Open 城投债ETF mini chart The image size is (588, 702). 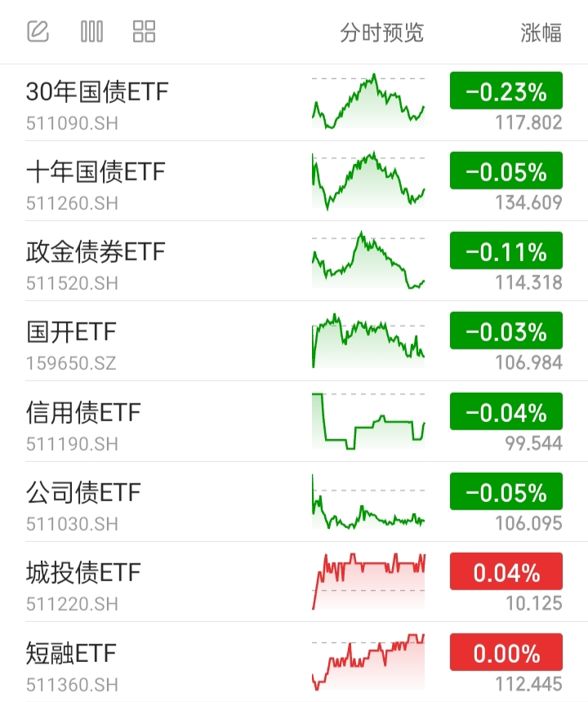click(368, 580)
